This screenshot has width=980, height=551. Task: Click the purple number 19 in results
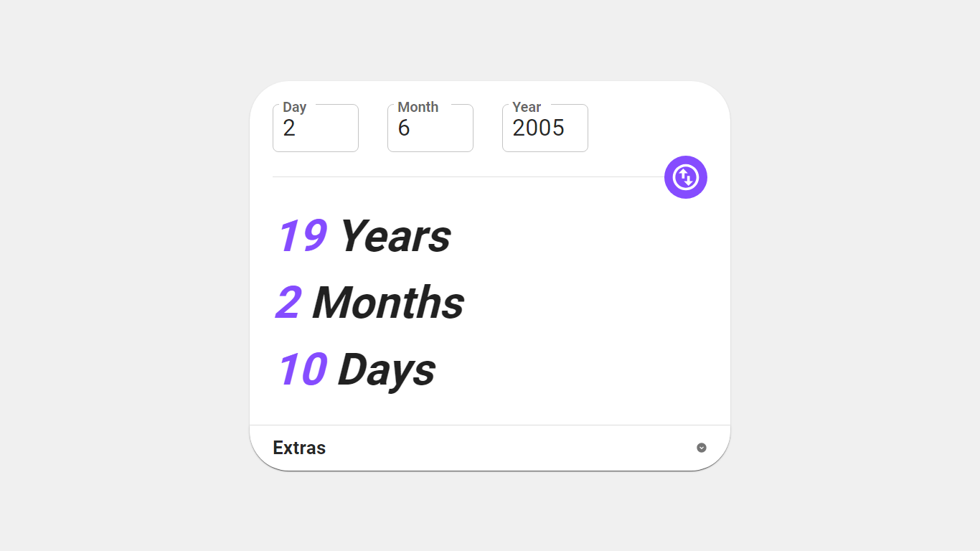(x=302, y=236)
